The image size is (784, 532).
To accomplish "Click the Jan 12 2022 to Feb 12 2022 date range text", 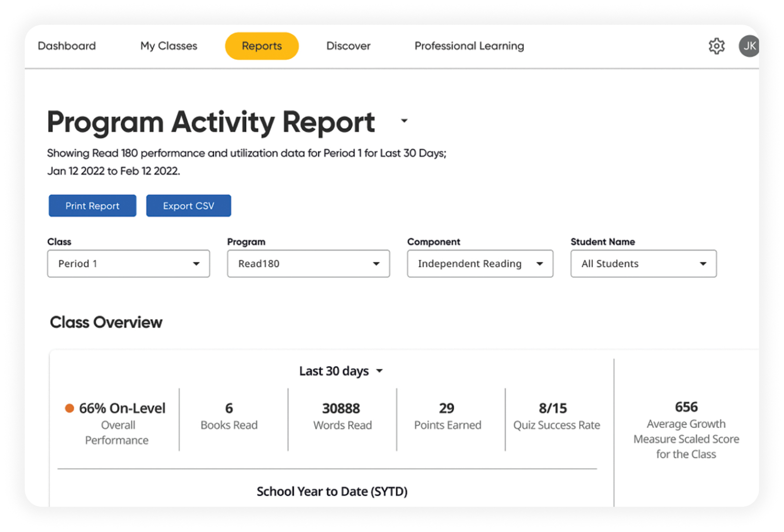I will 113,171.
